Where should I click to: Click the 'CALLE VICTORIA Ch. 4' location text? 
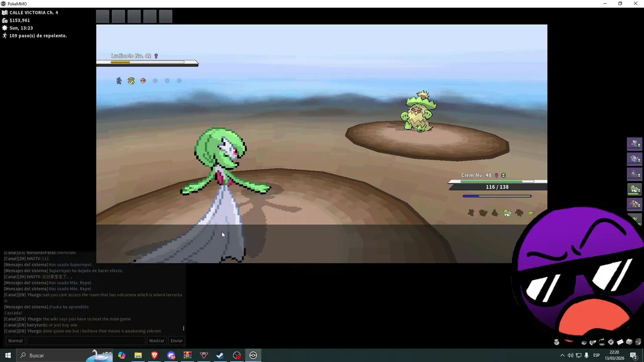click(x=34, y=13)
